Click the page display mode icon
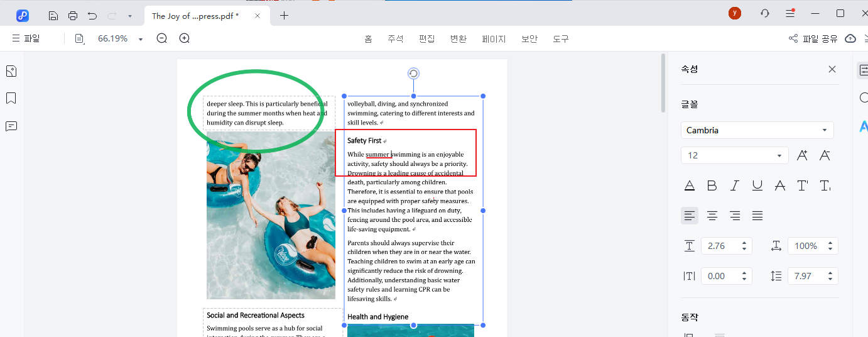 click(x=79, y=39)
